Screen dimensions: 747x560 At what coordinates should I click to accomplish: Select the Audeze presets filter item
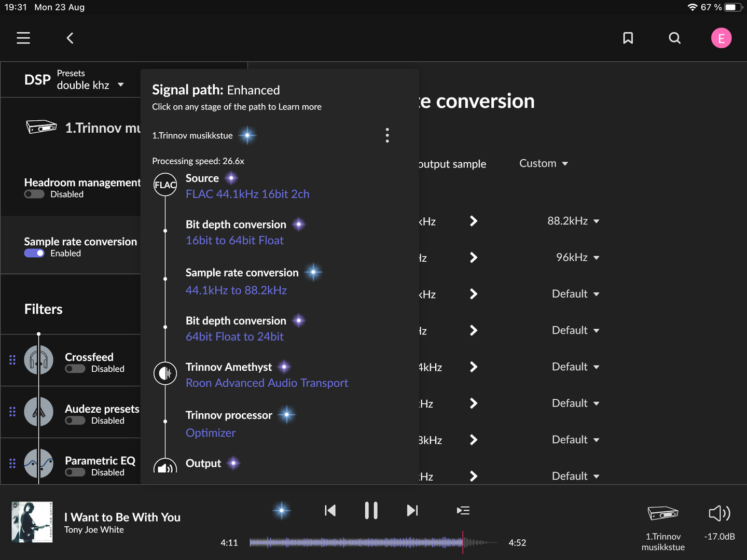(x=102, y=409)
